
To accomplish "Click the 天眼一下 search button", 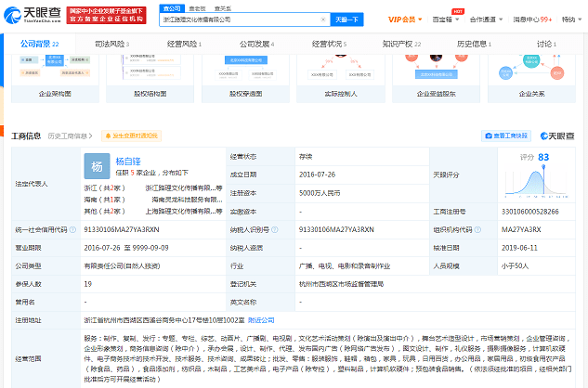I will click(346, 19).
